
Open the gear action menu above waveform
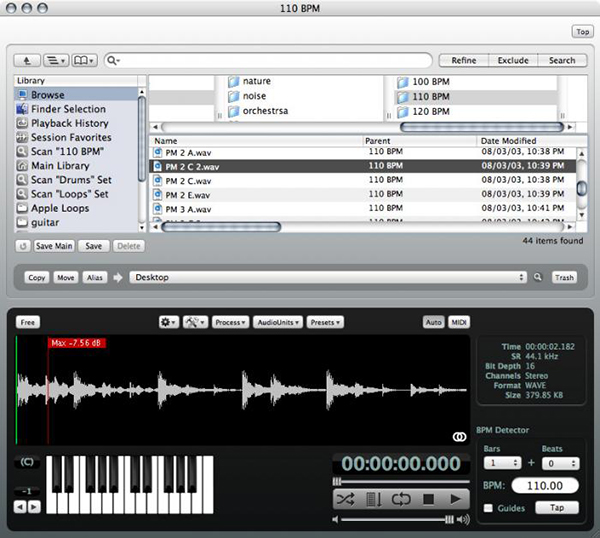168,322
